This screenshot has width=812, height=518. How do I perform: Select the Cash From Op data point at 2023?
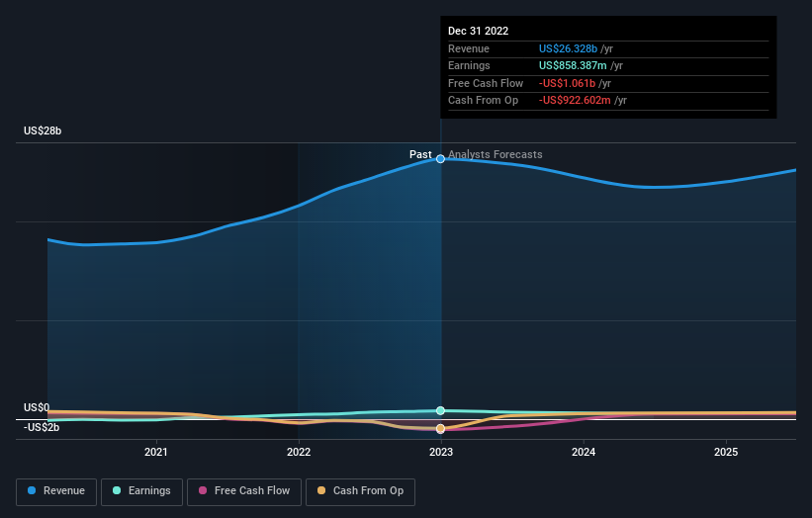click(x=440, y=428)
